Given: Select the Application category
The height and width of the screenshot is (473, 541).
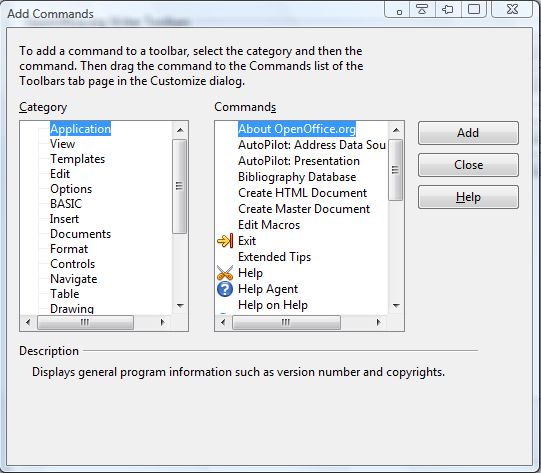Looking at the screenshot, I should click(x=80, y=129).
